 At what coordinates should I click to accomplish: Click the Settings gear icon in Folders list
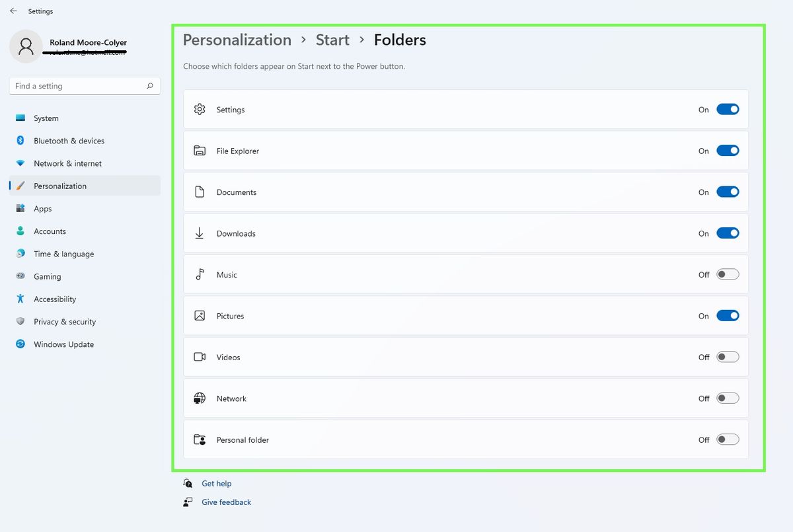pyautogui.click(x=200, y=109)
